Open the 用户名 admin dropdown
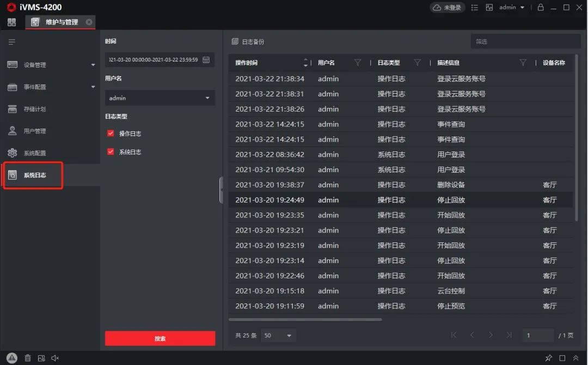The width and height of the screenshot is (588, 365). coord(160,98)
